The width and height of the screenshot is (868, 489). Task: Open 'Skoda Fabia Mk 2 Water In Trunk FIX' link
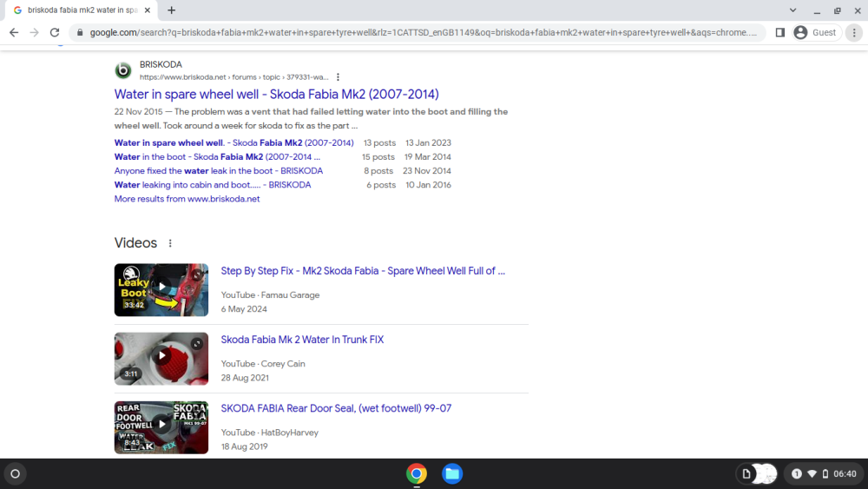tap(302, 340)
